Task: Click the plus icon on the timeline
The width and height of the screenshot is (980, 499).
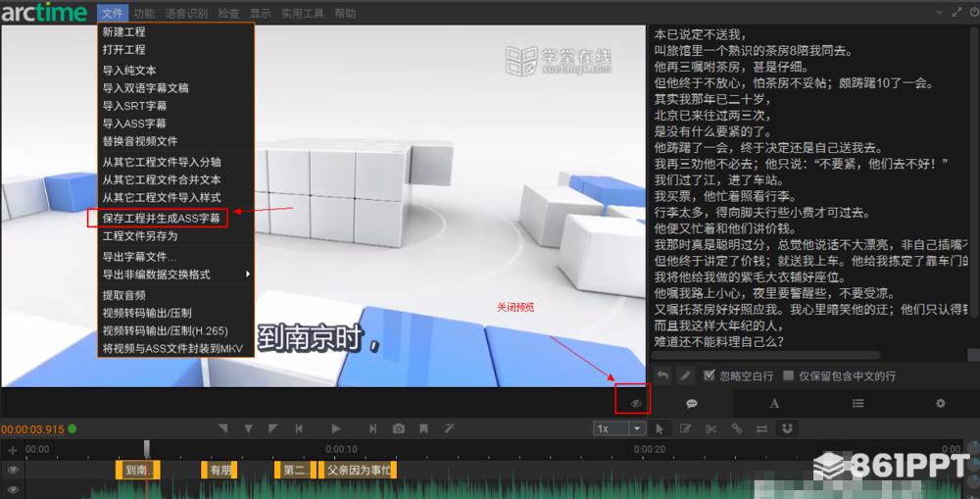Action: pyautogui.click(x=12, y=450)
